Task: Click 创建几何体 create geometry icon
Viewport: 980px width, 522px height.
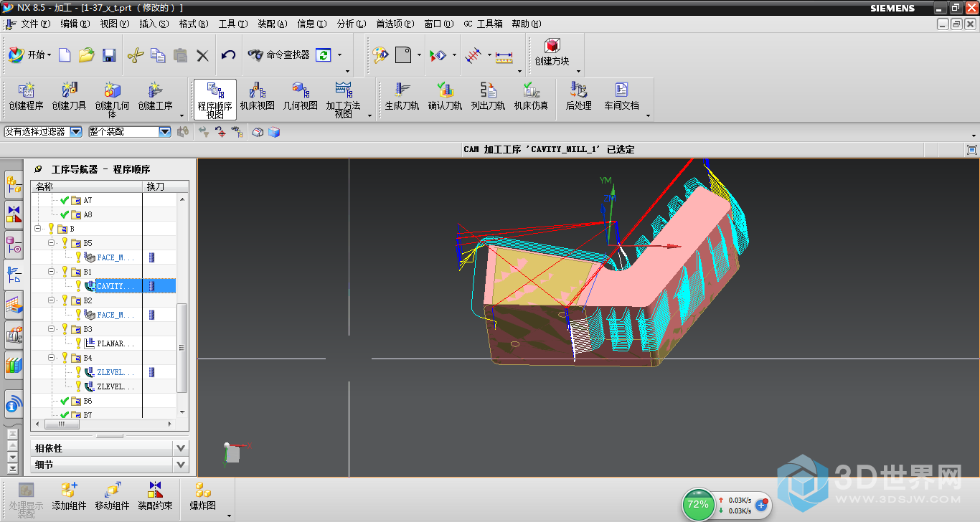Action: click(112, 100)
